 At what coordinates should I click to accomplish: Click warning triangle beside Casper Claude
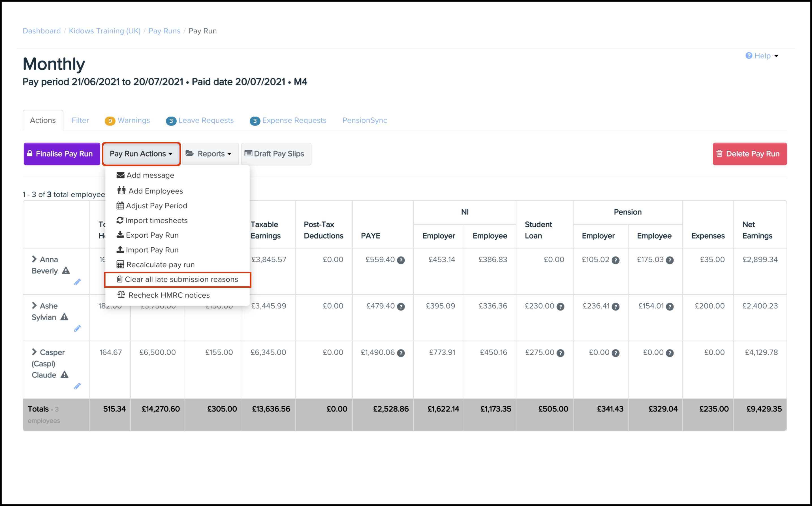(65, 375)
